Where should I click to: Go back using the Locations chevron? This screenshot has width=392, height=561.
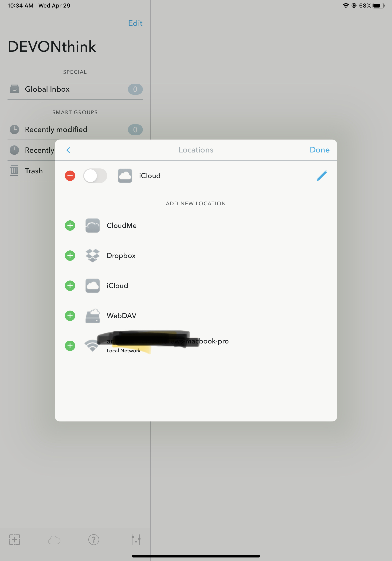pyautogui.click(x=68, y=150)
